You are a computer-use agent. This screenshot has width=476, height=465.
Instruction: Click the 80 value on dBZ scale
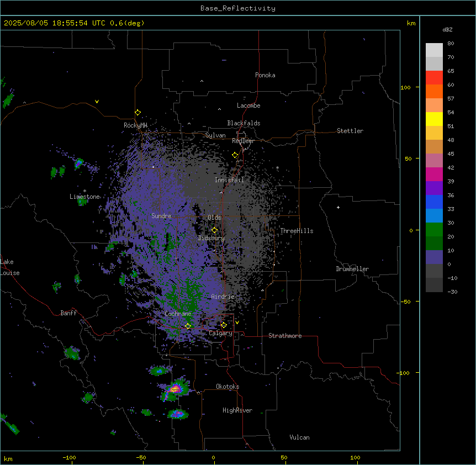pyautogui.click(x=451, y=44)
